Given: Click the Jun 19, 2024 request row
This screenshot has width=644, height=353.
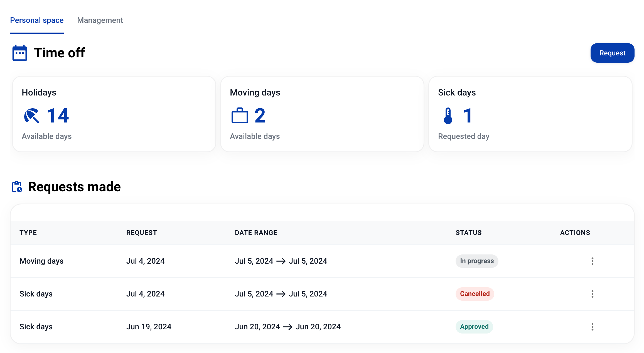Looking at the screenshot, I should [149, 327].
